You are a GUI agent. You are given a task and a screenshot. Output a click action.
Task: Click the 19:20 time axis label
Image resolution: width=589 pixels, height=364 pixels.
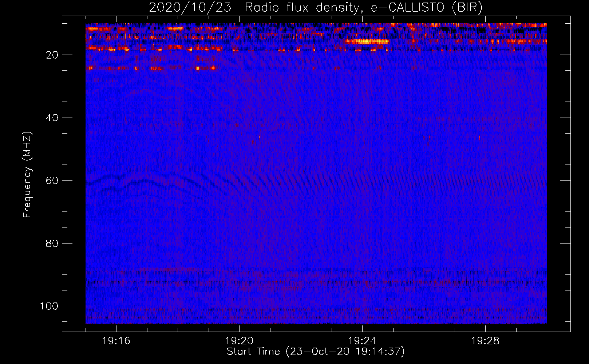pyautogui.click(x=239, y=341)
